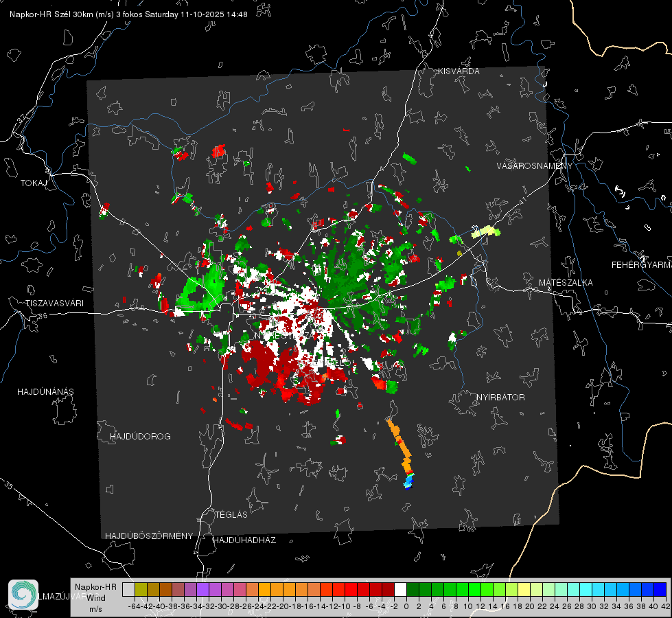This screenshot has height=618, width=672.
Task: Click the swirl logo icon in the corner
Action: (23, 595)
